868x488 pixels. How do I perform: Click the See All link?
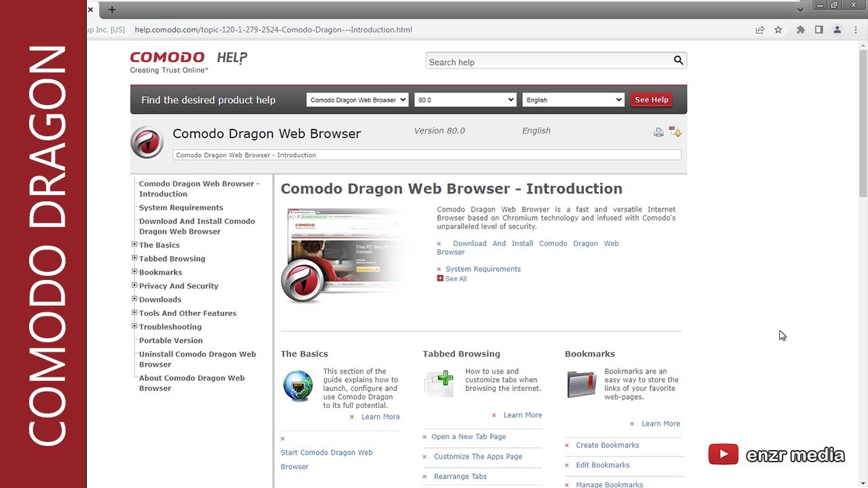456,279
